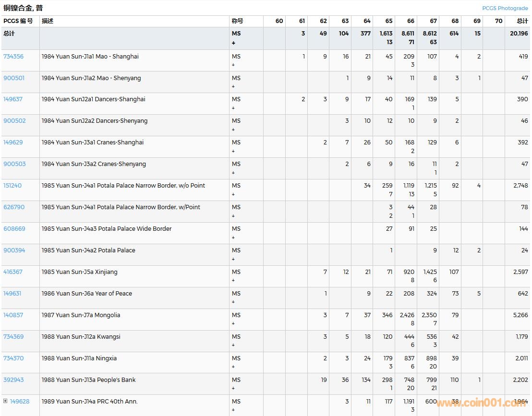532x416 pixels.
Task: Open the 416367 Xinjiang coin link
Action: 13,272
